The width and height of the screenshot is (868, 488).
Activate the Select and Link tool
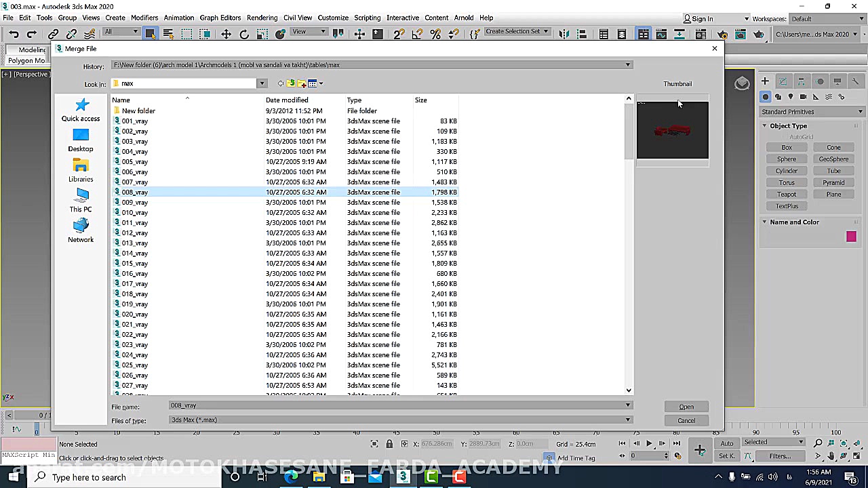(54, 34)
